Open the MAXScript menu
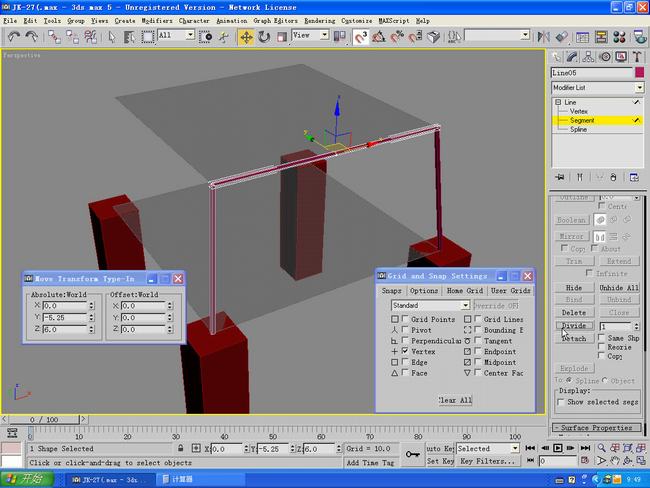 (x=393, y=21)
